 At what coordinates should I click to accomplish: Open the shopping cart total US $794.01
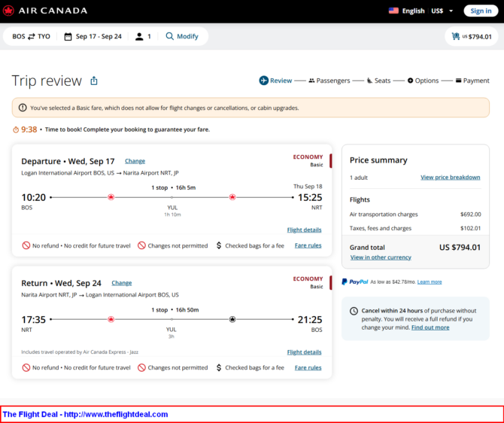coord(472,36)
